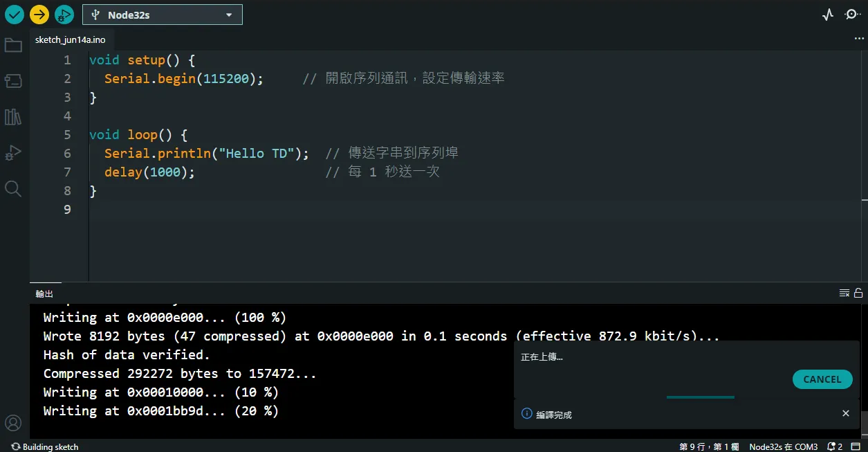Open the sidebar Debug panel
The height and width of the screenshot is (452, 868).
[x=13, y=152]
